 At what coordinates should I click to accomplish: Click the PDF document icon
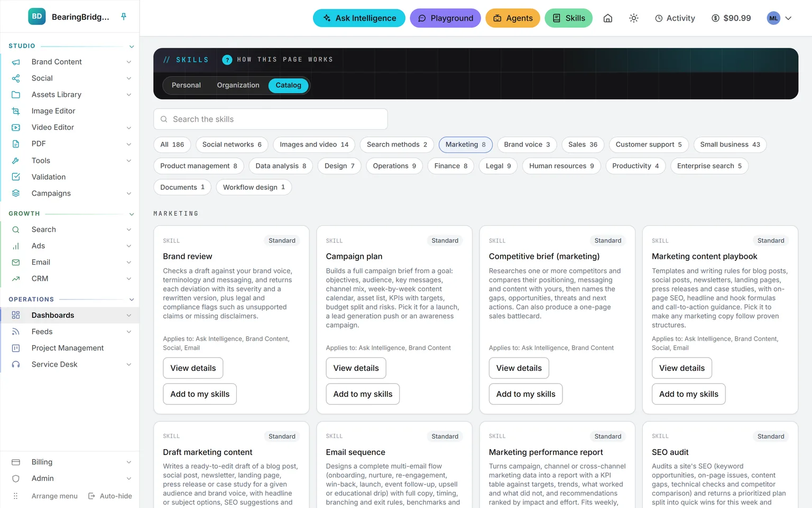point(16,144)
